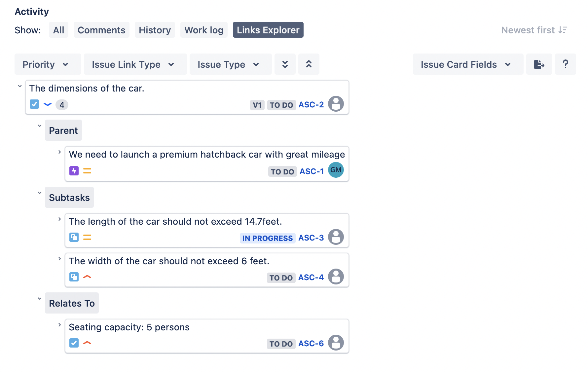Viewport: 588px width, 372px height.
Task: Click the purple epic icon on ASC-1
Action: coord(74,171)
